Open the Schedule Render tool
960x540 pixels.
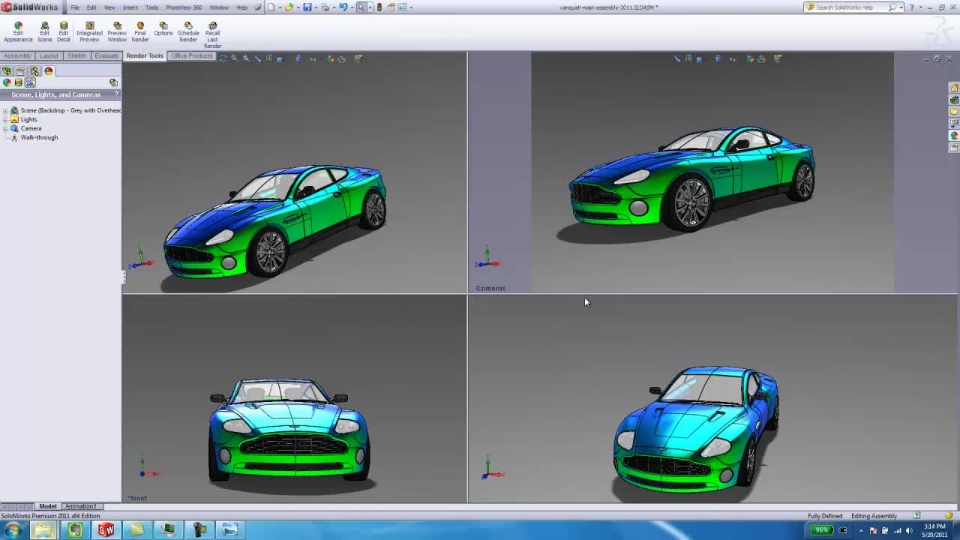(x=188, y=32)
